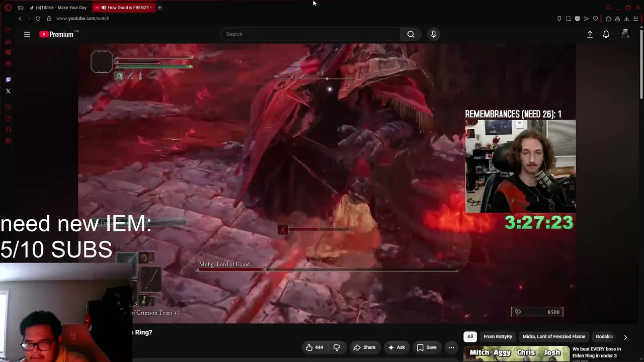Select the From RattyRy chip

click(x=498, y=337)
